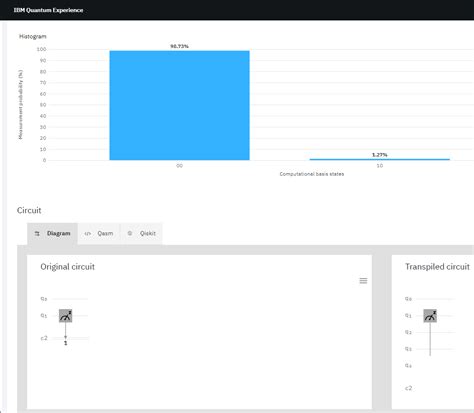Click the Transpiled circuit title
Viewport: 474px width, 413px height.
437,267
